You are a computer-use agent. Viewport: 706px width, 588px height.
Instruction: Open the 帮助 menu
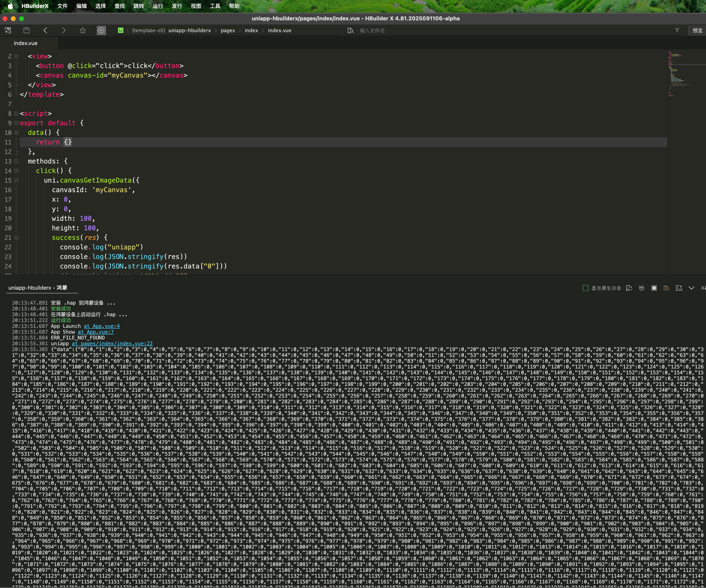click(234, 6)
